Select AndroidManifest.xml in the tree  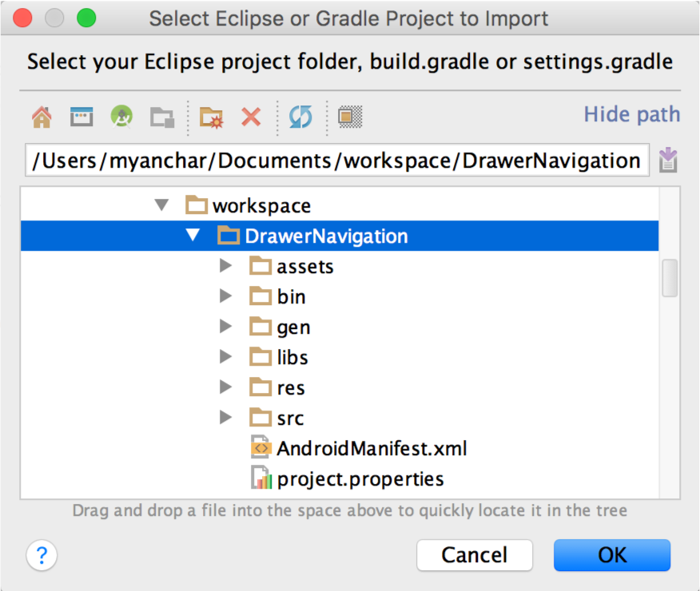coord(372,448)
